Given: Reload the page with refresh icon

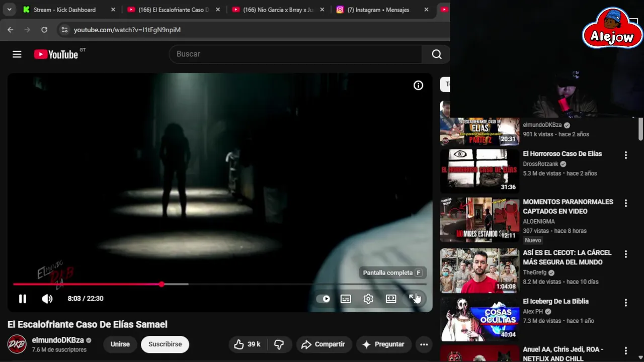Looking at the screenshot, I should pyautogui.click(x=44, y=30).
